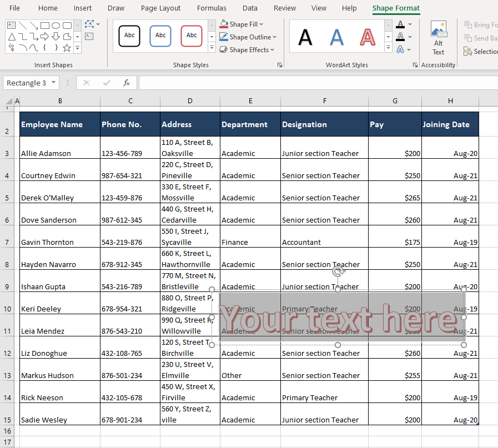
Task: Open the WordArt Styles dialog launcher
Action: click(x=415, y=64)
